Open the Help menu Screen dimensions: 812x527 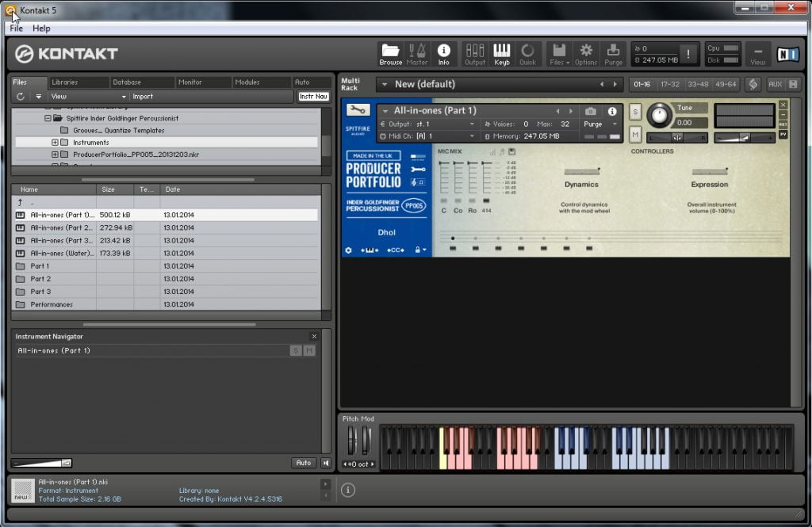41,29
